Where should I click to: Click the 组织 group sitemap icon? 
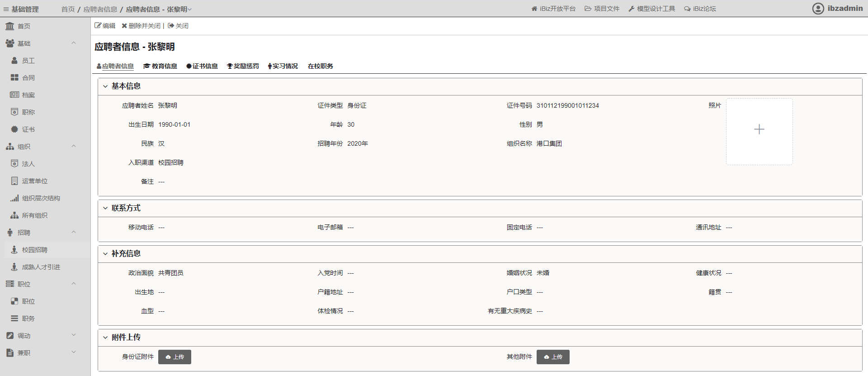point(10,147)
